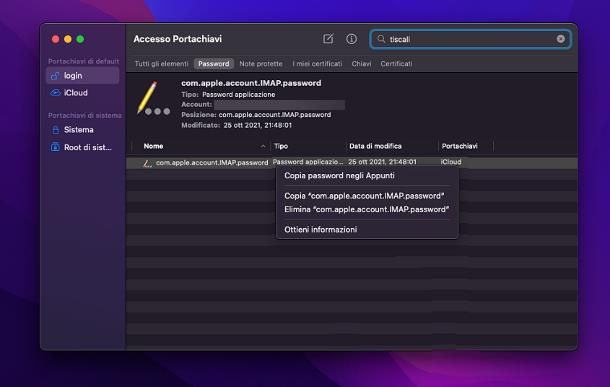Click the lock icon beside Sistema
This screenshot has width=610, height=387.
pos(55,130)
